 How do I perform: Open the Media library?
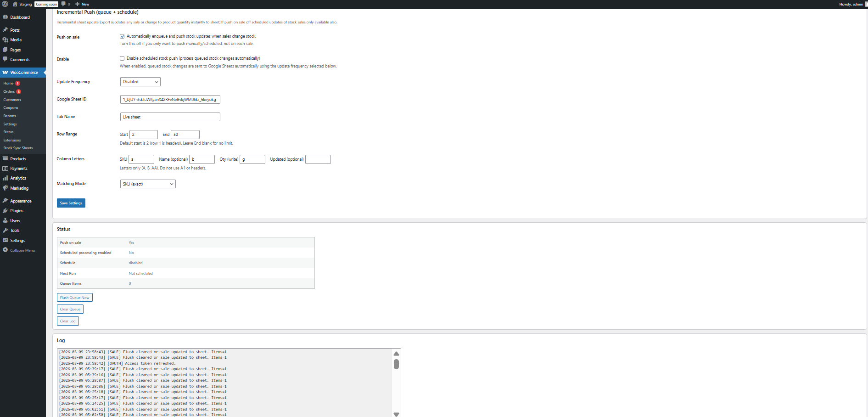15,39
